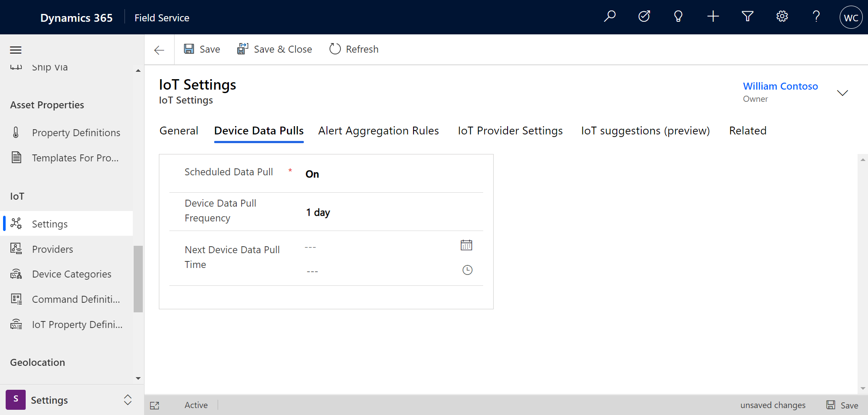Open the search icon in header
The height and width of the screenshot is (415, 868).
click(x=609, y=17)
